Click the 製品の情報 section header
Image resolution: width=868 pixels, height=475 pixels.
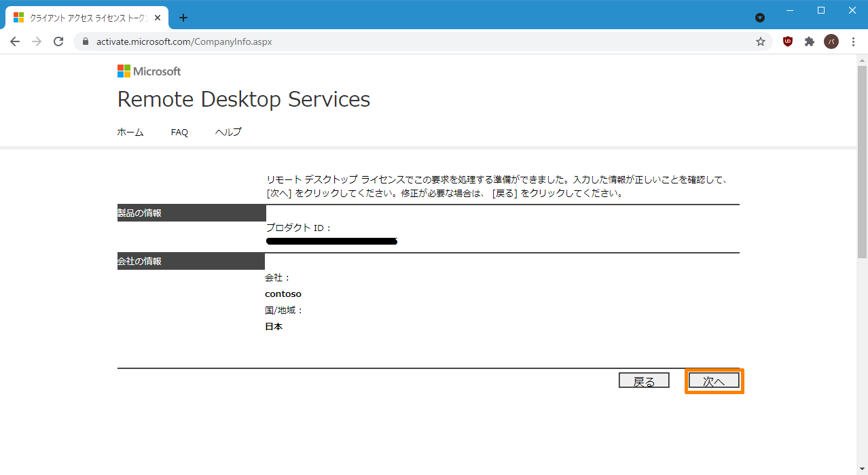tap(191, 213)
